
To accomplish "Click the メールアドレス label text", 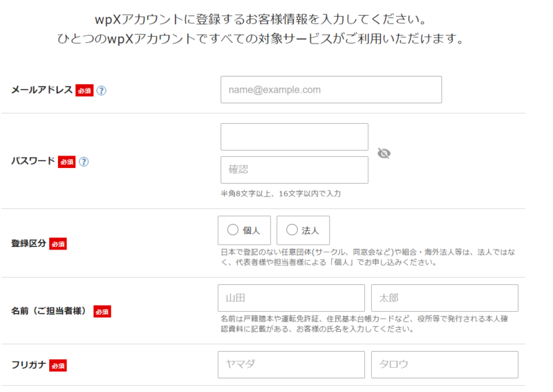I will (42, 90).
